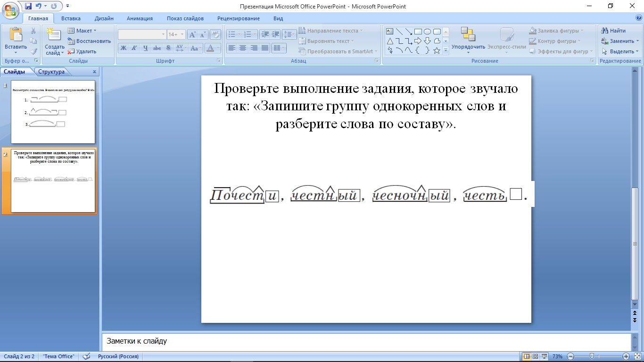
Task: Open the Макет layout dropdown
Action: click(82, 31)
